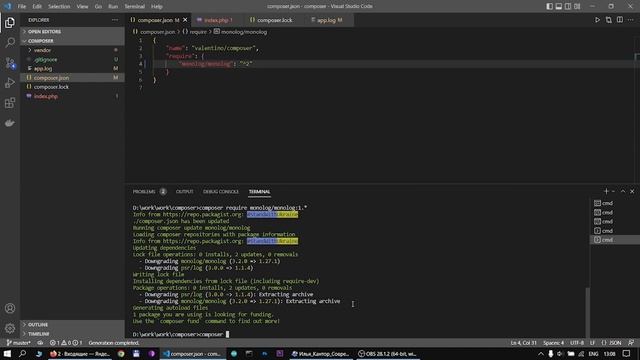Open the Source Control view

coord(10,63)
